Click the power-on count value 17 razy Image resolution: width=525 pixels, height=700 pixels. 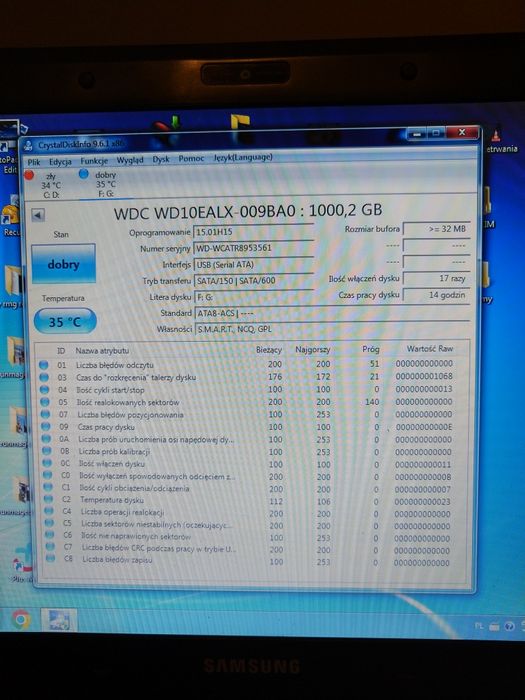click(436, 278)
